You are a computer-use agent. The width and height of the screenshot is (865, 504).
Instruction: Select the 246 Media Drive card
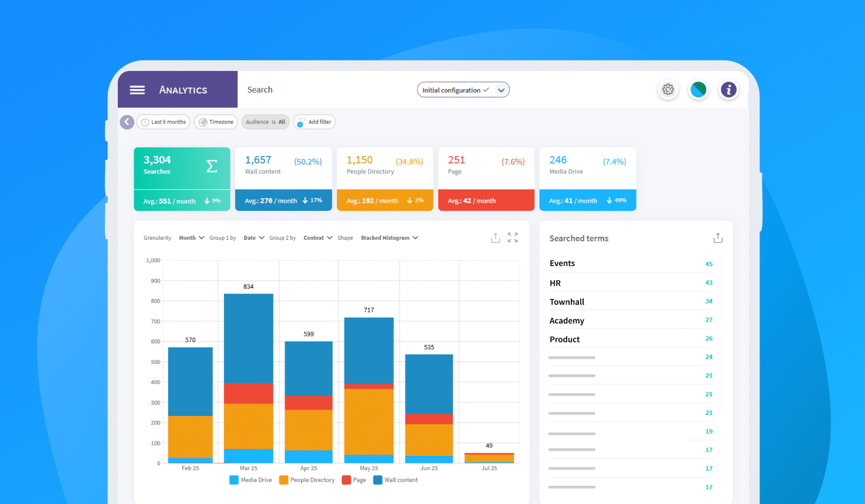pyautogui.click(x=588, y=179)
